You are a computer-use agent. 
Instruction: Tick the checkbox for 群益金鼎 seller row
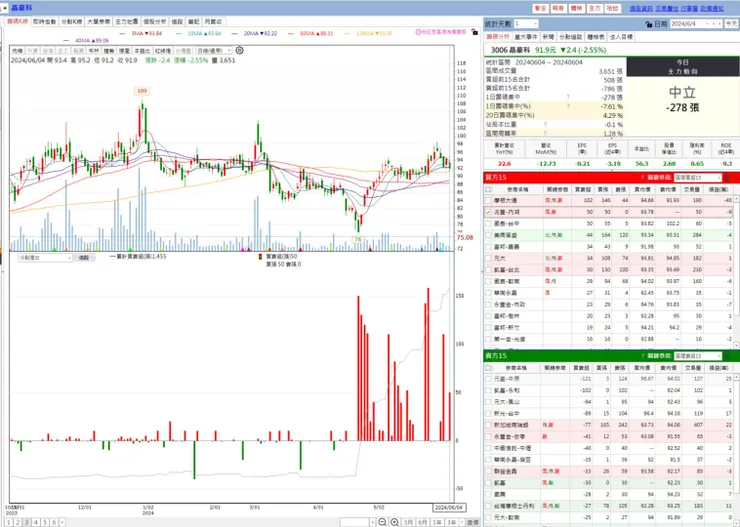click(488, 471)
